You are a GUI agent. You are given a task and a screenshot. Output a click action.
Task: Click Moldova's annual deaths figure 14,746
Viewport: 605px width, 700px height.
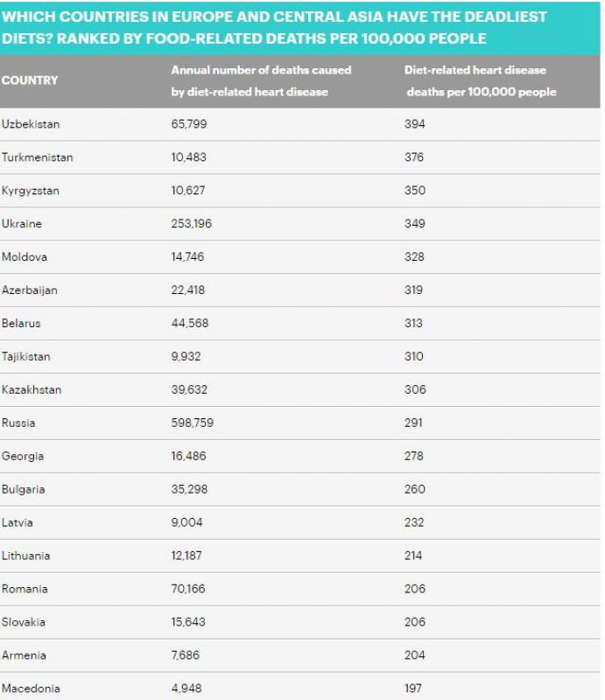[189, 257]
